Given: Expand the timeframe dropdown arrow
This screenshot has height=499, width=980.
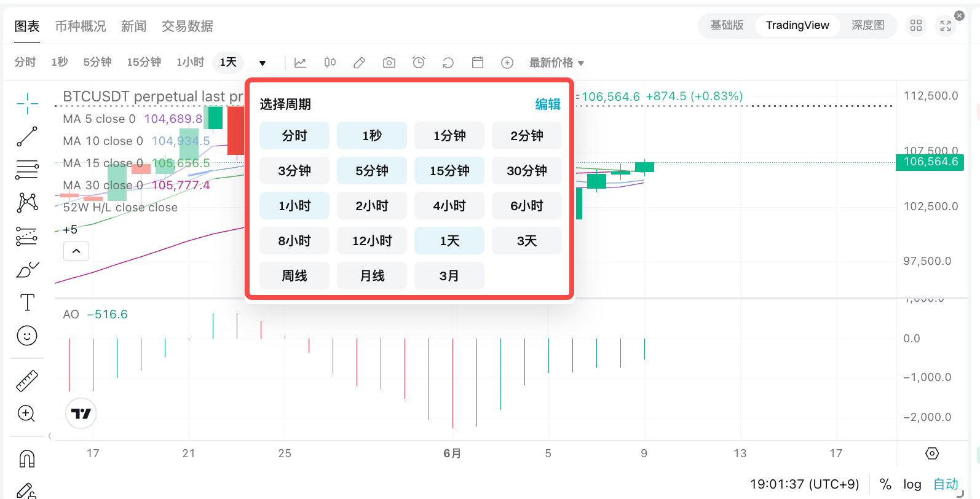Looking at the screenshot, I should [263, 63].
